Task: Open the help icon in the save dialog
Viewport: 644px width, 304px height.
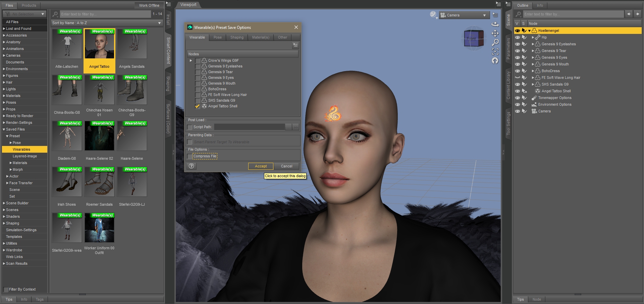Action: [192, 166]
